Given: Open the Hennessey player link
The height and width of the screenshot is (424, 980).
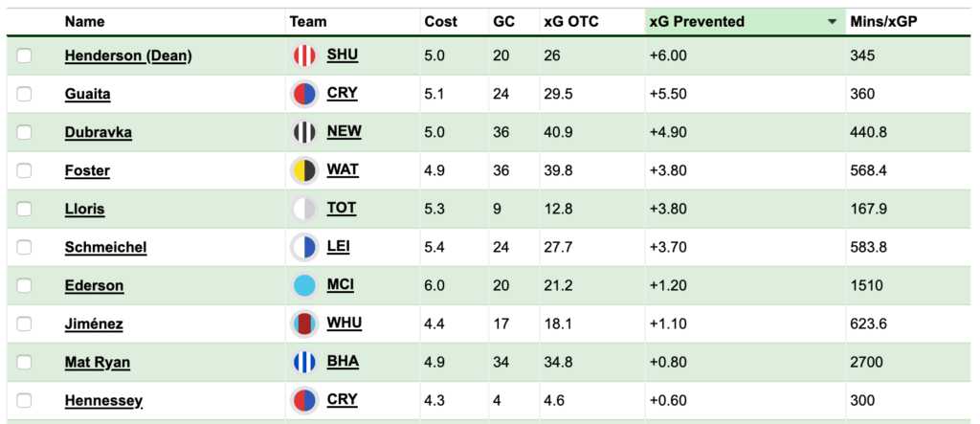Looking at the screenshot, I should pos(103,401).
